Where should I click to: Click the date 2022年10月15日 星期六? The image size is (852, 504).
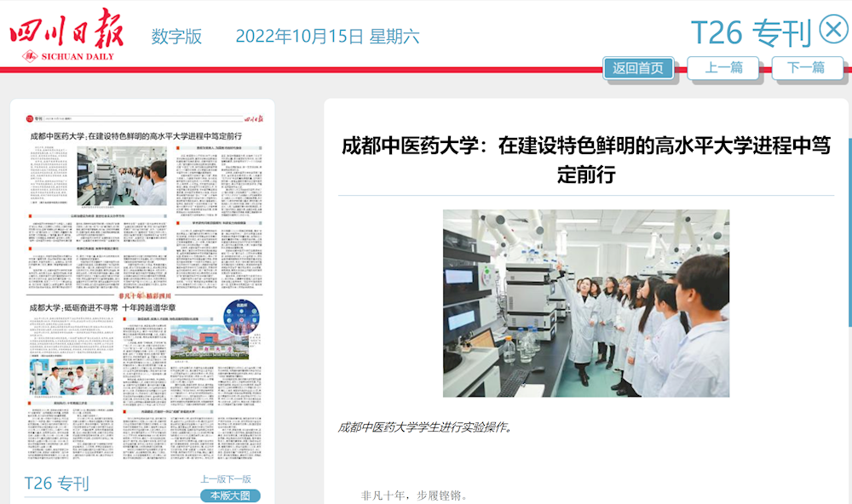coord(327,37)
